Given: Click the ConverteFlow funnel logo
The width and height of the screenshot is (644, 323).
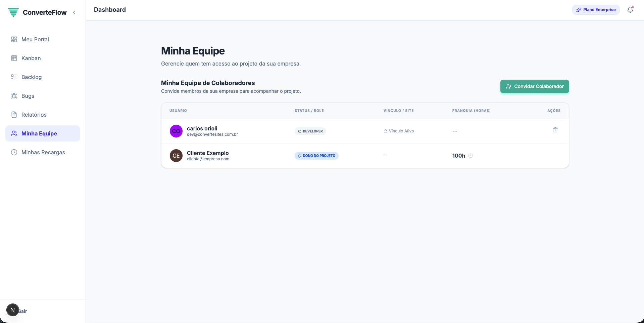Looking at the screenshot, I should [13, 12].
